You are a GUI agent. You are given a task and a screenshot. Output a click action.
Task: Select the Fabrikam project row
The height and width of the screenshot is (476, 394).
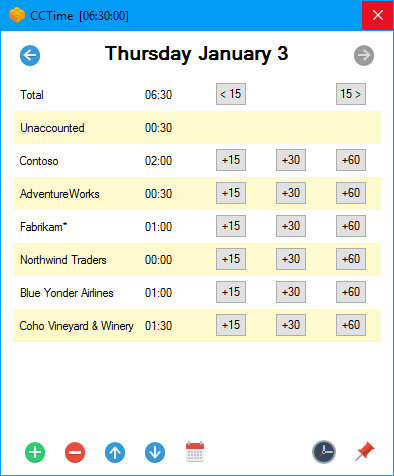click(x=197, y=227)
